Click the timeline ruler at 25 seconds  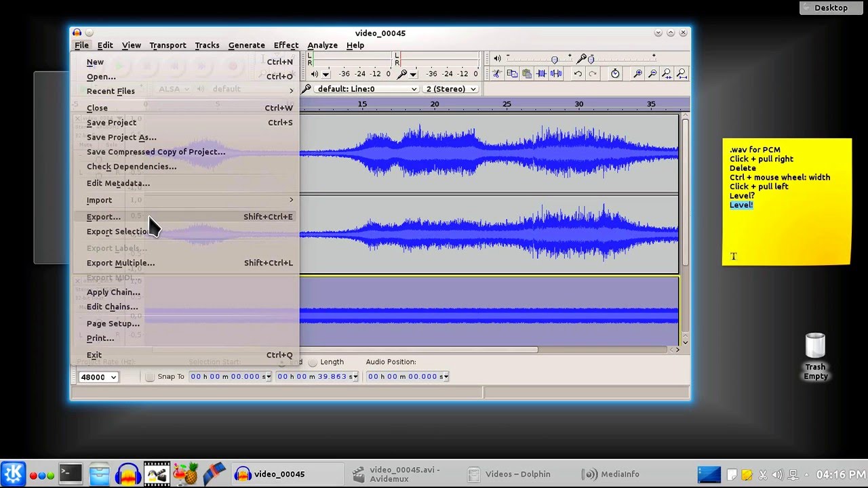tap(507, 104)
